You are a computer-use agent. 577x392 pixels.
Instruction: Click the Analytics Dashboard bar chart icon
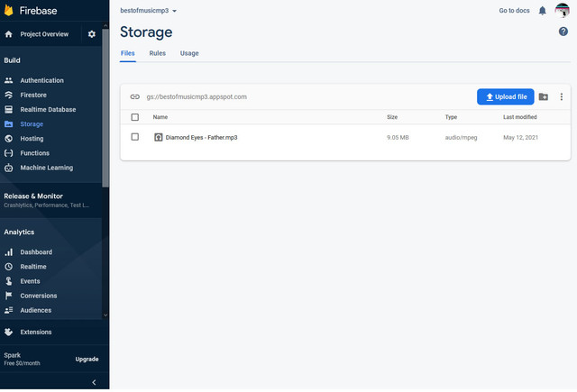click(9, 252)
